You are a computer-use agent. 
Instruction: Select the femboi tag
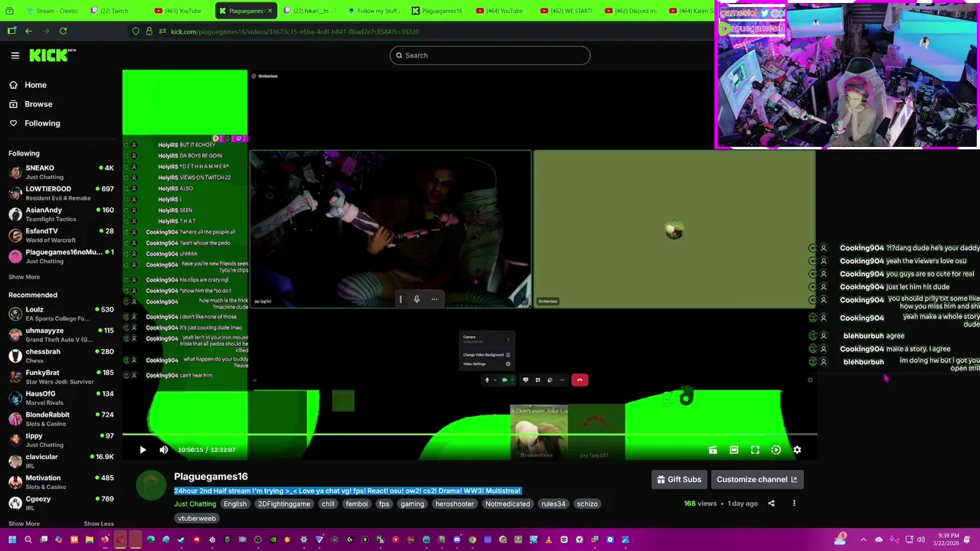click(357, 504)
